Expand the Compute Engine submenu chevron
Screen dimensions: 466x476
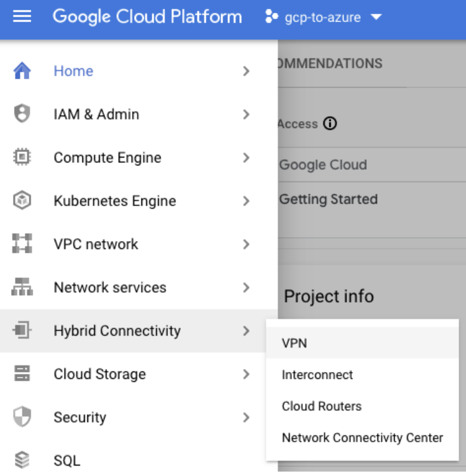(x=246, y=158)
